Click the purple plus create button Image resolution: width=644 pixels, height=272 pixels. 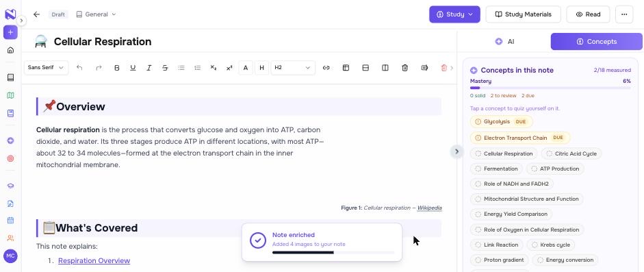[10, 32]
